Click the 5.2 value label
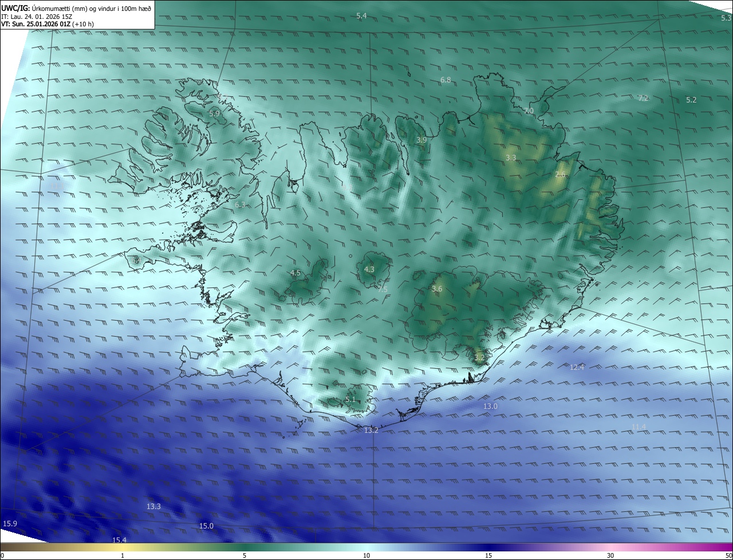Viewport: 733px width, 560px height. pos(691,100)
